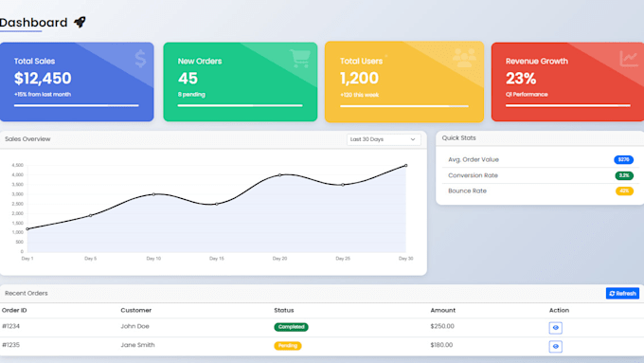The height and width of the screenshot is (363, 644).
Task: Click the shopping cart icon on New Orders card
Action: point(300,59)
